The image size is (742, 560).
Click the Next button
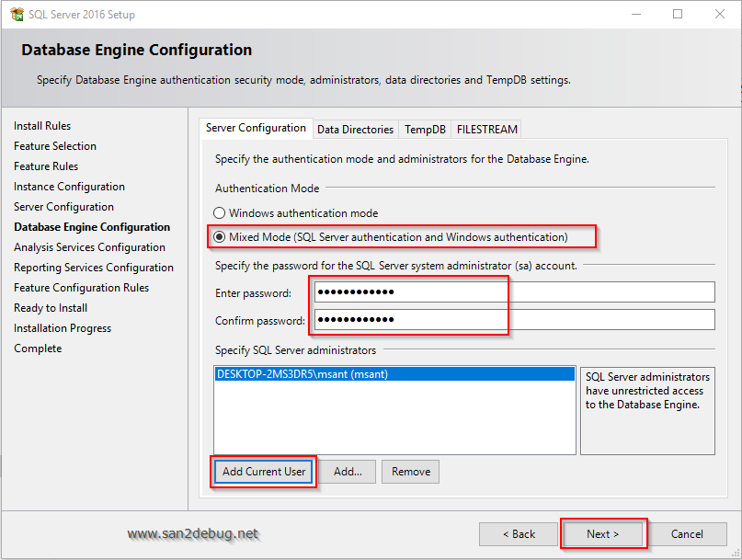(603, 534)
